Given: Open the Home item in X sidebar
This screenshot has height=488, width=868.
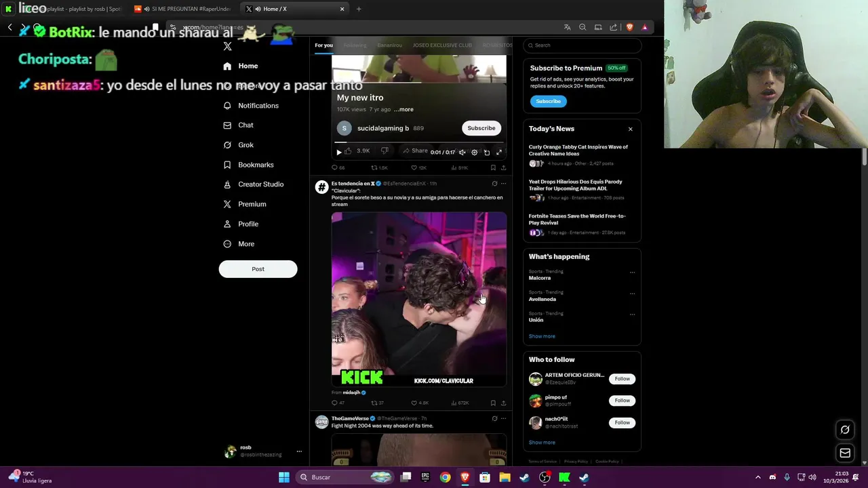Looking at the screenshot, I should click(241, 66).
